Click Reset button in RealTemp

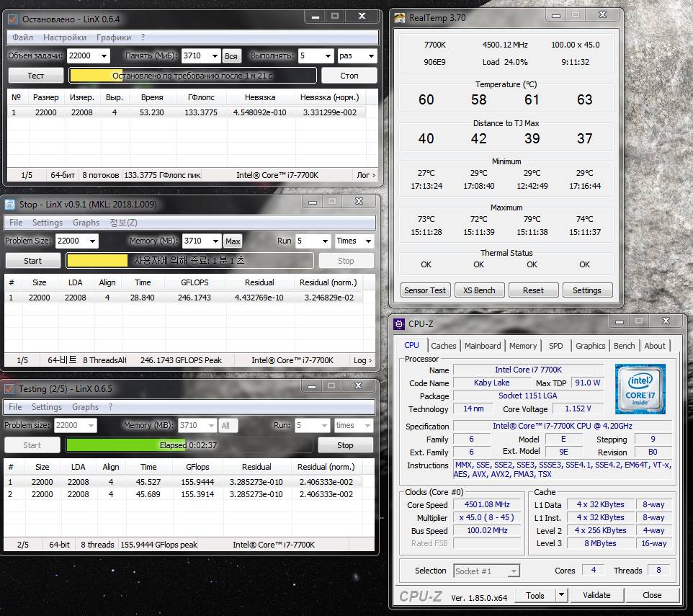[533, 290]
